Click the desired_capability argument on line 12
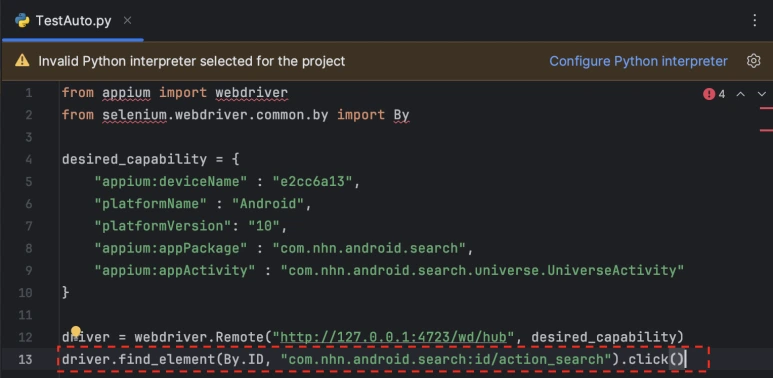 (603, 337)
